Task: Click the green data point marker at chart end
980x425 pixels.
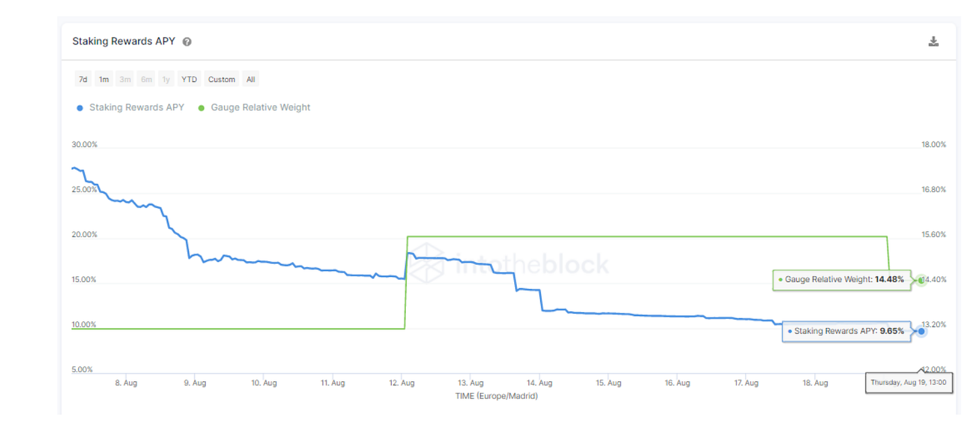Action: pos(921,280)
